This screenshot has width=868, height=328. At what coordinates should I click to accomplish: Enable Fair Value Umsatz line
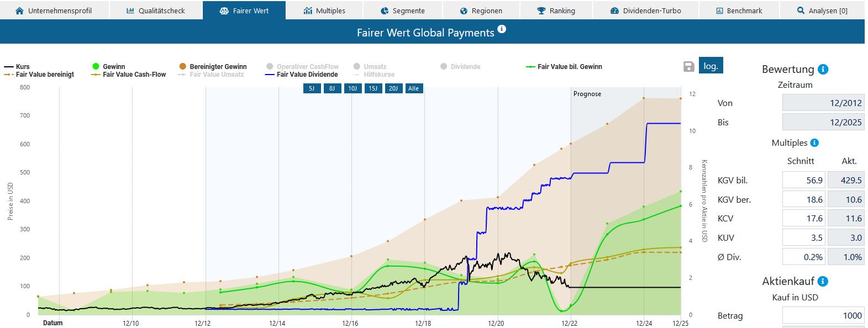[211, 74]
